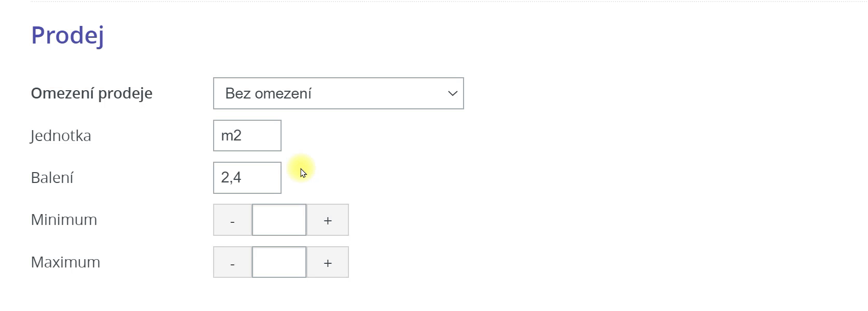Select the 'Bez omezení' text in combo box
The width and height of the screenshot is (868, 311).
[x=268, y=93]
